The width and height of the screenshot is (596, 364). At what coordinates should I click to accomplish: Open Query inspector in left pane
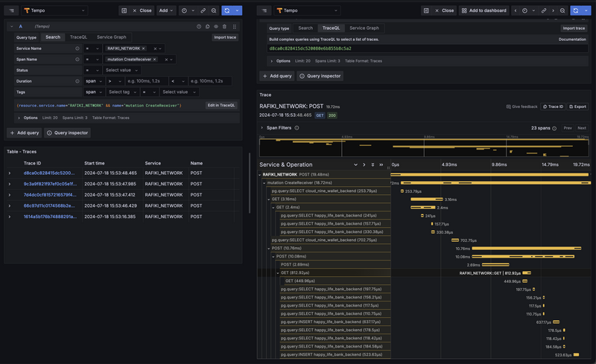coord(67,133)
